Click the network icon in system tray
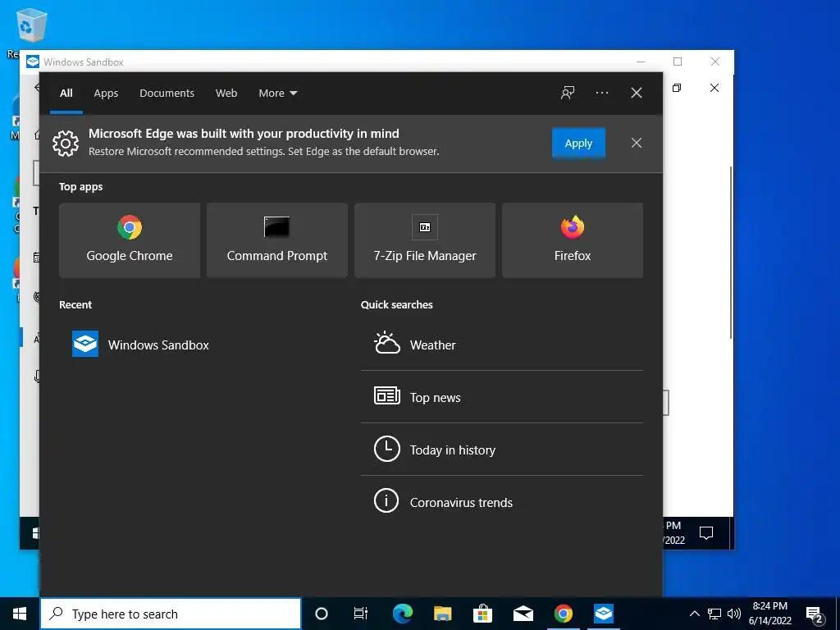This screenshot has height=630, width=840. pyautogui.click(x=714, y=614)
